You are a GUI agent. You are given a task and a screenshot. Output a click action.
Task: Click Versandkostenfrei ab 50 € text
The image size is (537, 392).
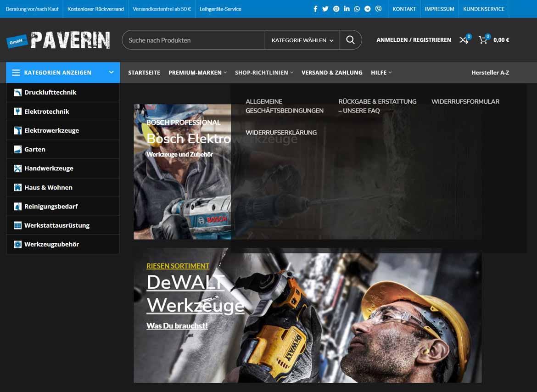click(x=162, y=9)
